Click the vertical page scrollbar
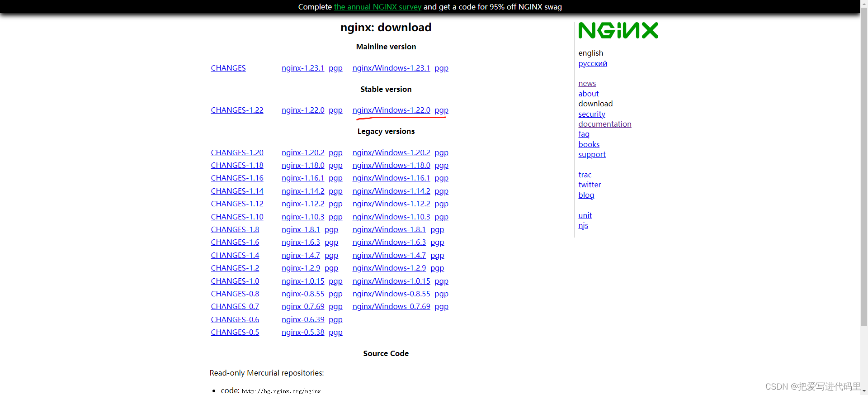This screenshot has height=395, width=868. pos(864,167)
